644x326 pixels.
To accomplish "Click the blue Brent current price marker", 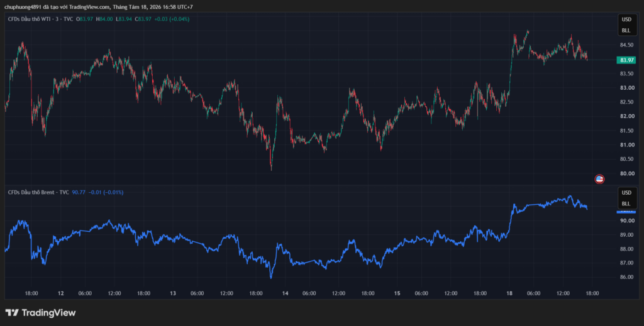I will coord(626,212).
